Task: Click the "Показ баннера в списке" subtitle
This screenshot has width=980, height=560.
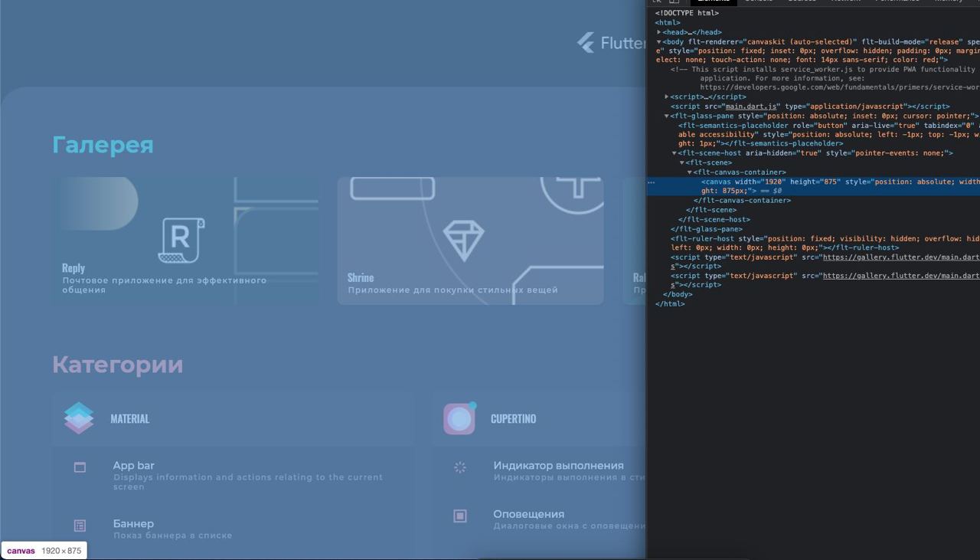Action: click(172, 535)
